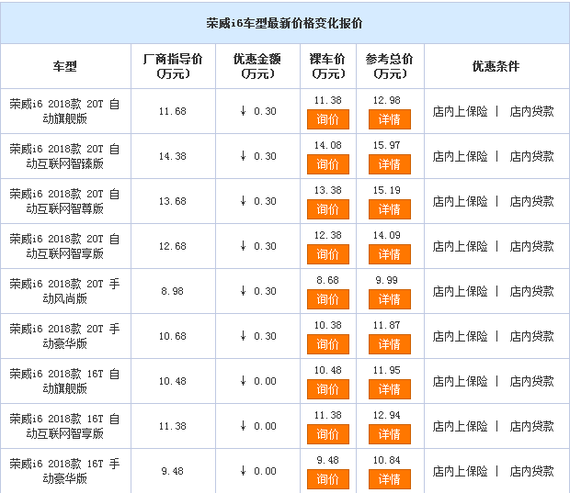This screenshot has width=570, height=493.
Task: Click 询价 for 20T 自动旗舰版 row
Action: point(328,119)
